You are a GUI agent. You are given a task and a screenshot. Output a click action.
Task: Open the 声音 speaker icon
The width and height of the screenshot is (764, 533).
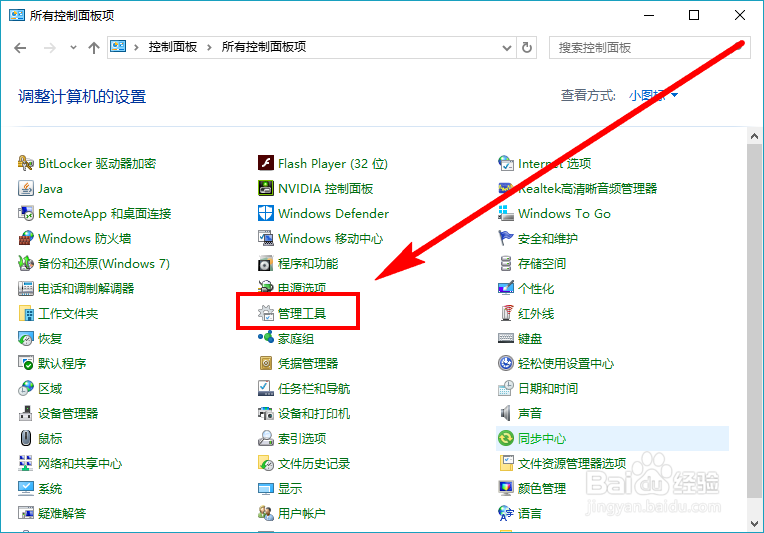506,413
